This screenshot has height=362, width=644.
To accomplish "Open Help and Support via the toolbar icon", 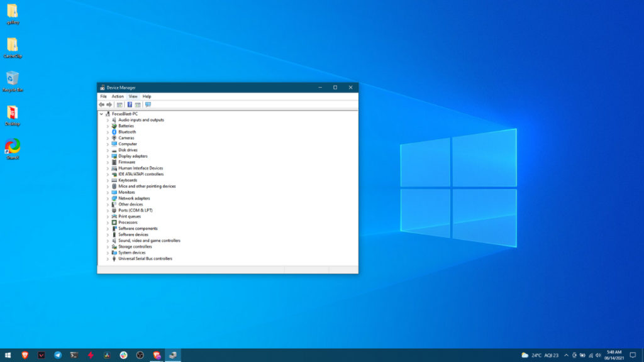I will pyautogui.click(x=128, y=104).
